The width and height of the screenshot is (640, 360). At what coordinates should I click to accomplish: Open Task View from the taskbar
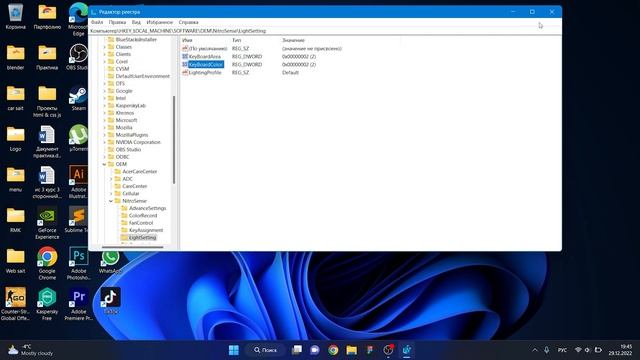[297, 350]
